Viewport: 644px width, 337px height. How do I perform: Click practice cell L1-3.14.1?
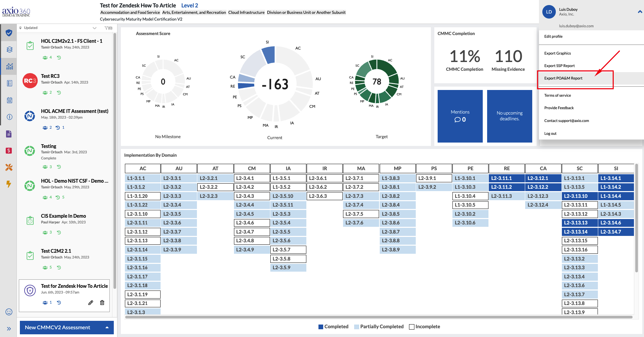pos(616,178)
